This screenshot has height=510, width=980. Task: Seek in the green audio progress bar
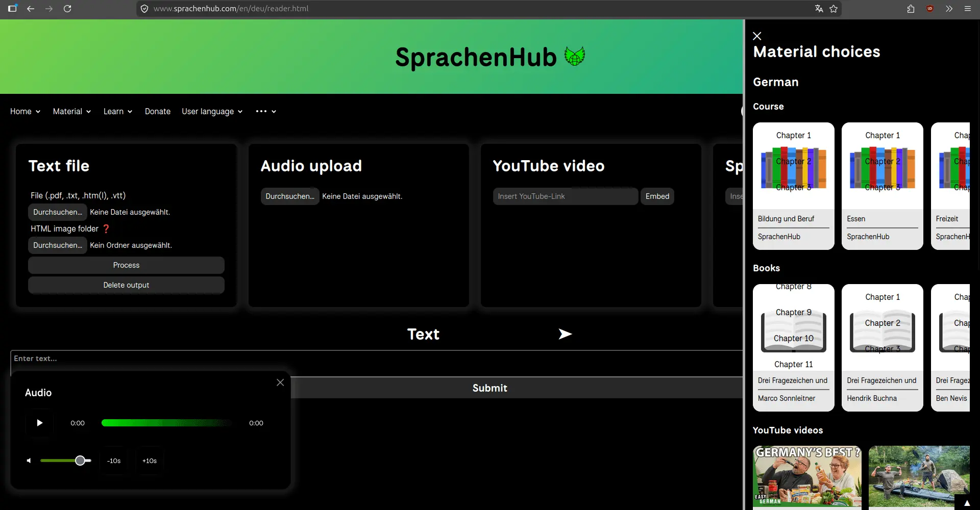pos(166,423)
